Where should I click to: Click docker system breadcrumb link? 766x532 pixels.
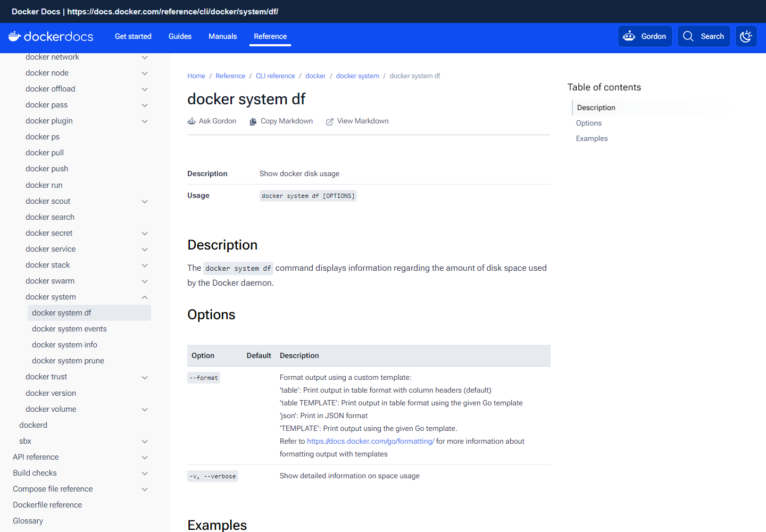click(357, 76)
